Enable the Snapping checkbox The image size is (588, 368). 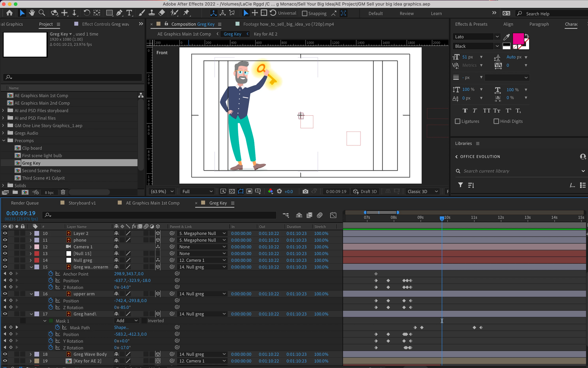[304, 14]
